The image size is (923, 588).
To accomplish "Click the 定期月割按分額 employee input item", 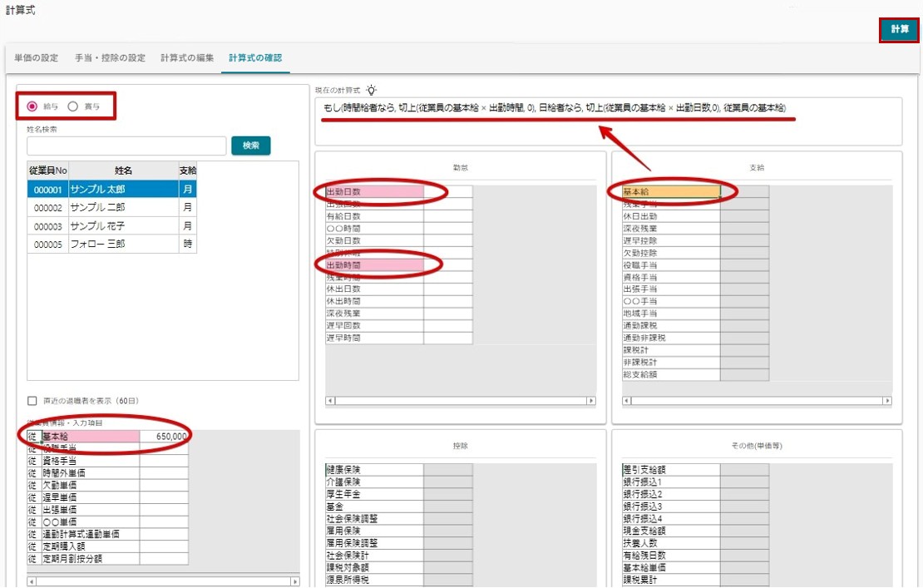I will tap(91, 559).
